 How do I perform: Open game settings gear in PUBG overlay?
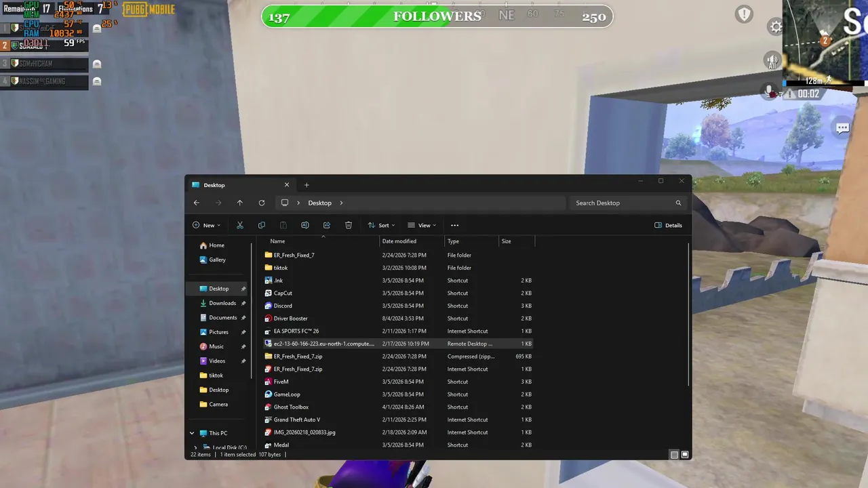776,27
